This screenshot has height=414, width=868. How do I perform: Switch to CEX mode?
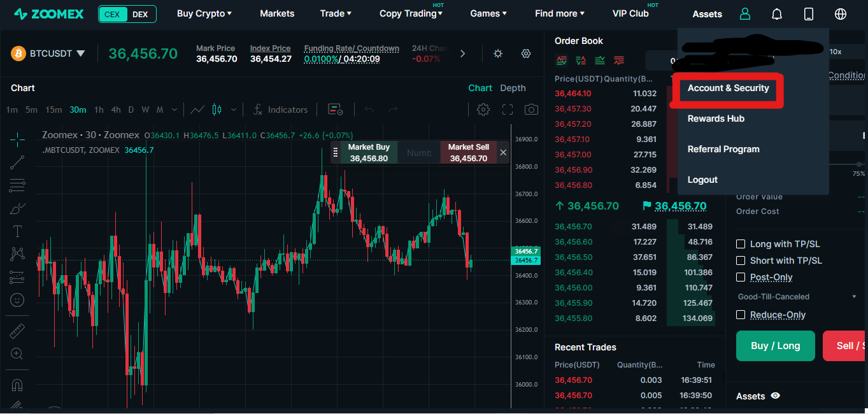[x=112, y=14]
